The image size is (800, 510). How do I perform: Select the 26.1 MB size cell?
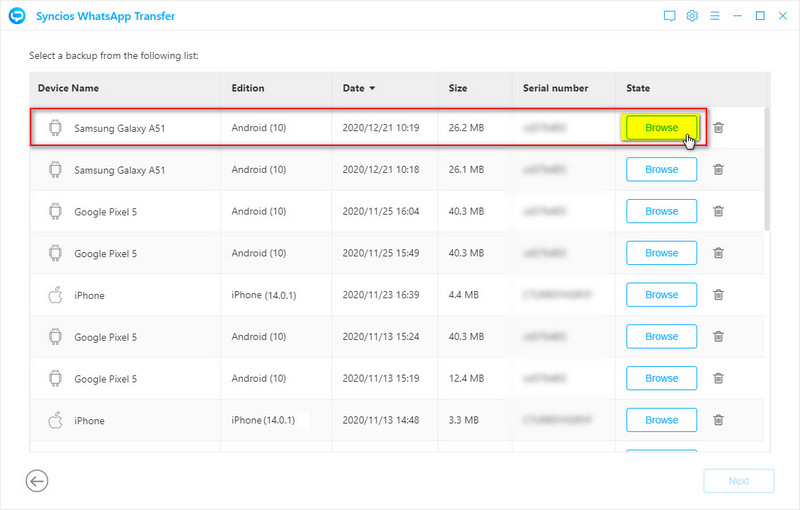click(x=466, y=169)
